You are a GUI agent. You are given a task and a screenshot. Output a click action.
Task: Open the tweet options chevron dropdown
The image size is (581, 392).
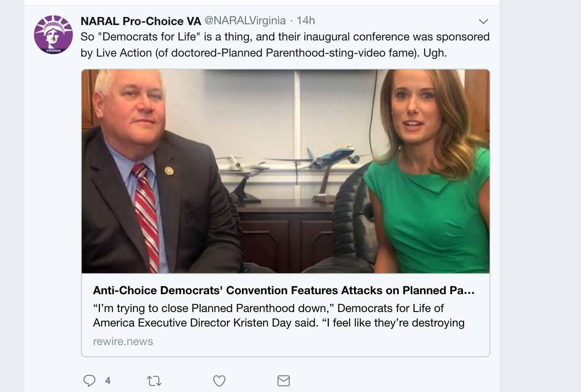tap(483, 21)
